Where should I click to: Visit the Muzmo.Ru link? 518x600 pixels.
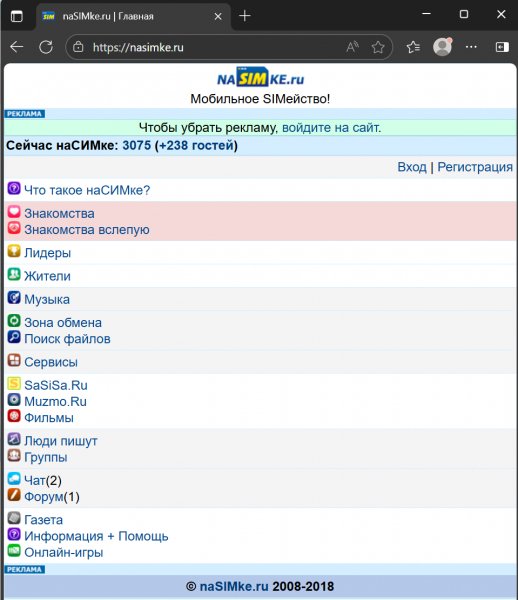click(55, 401)
